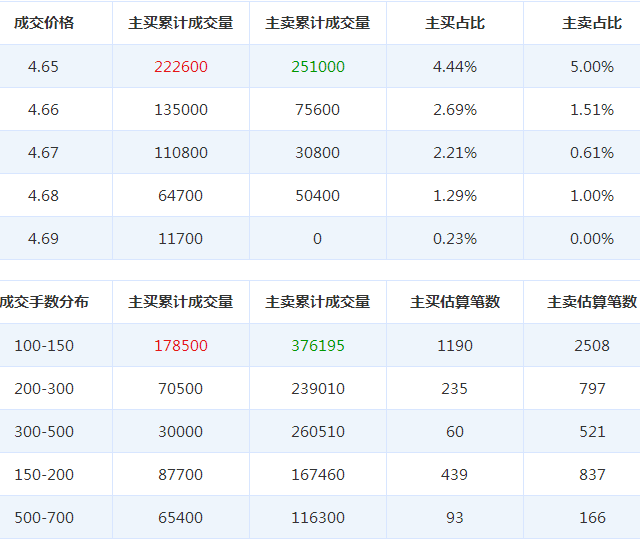
Task: Click the 5.00% sell ratio cell
Action: point(592,67)
